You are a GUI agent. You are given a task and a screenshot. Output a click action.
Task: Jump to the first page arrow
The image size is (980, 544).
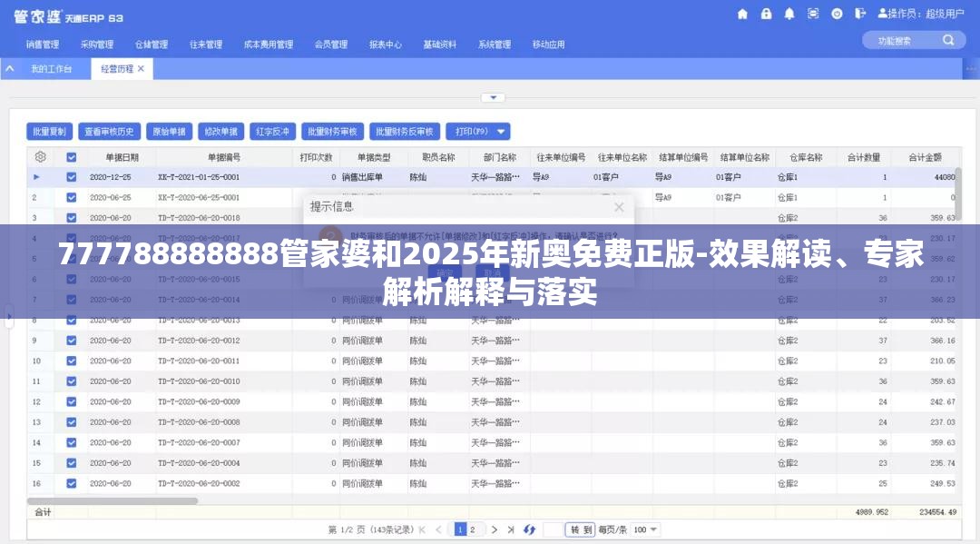pos(423,529)
